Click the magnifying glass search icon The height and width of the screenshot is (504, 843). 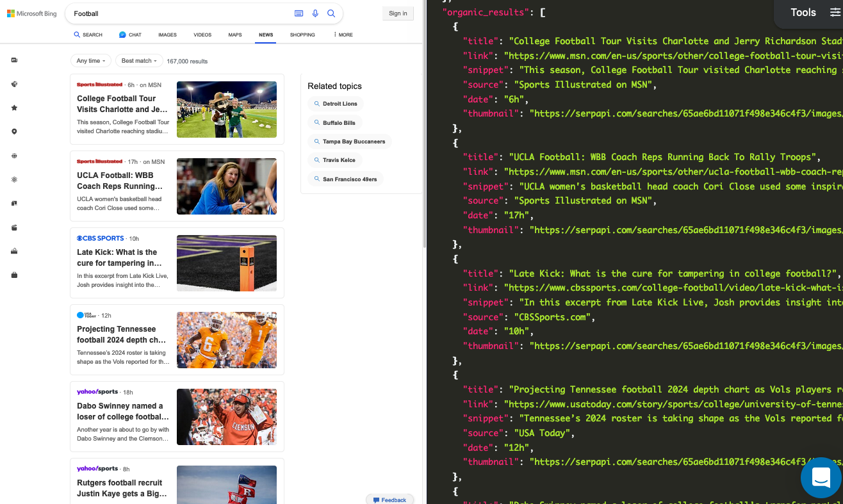tap(331, 13)
